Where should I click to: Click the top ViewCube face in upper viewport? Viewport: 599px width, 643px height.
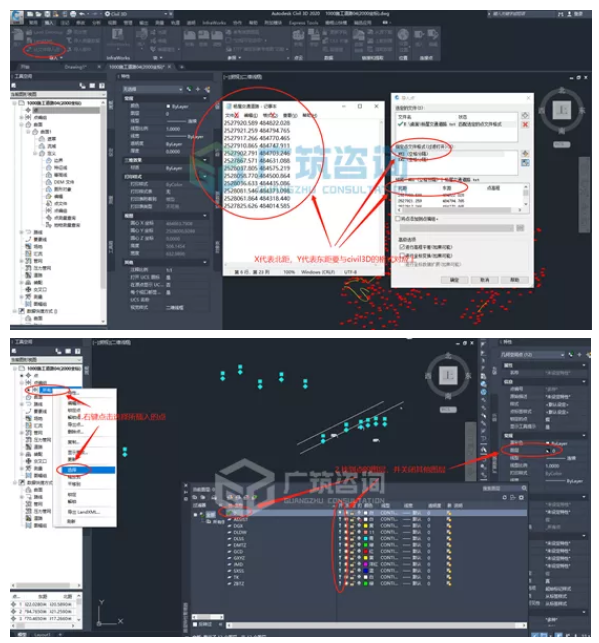point(562,110)
